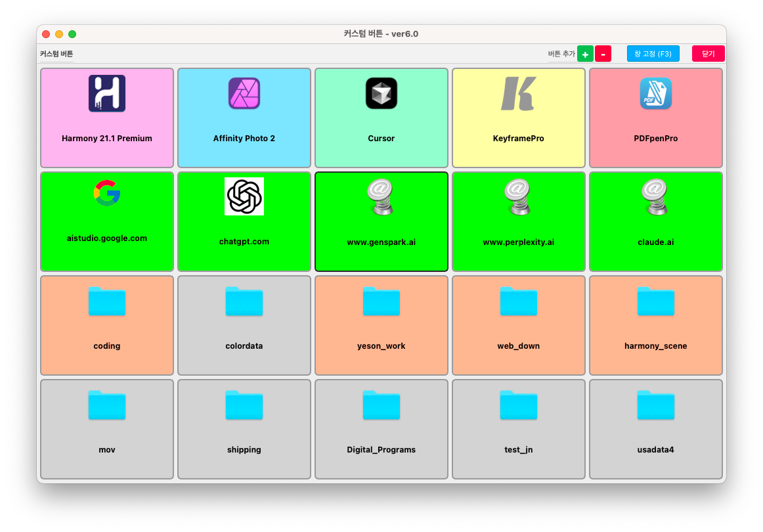Open the test_jn folder icon
763x532 pixels.
519,405
